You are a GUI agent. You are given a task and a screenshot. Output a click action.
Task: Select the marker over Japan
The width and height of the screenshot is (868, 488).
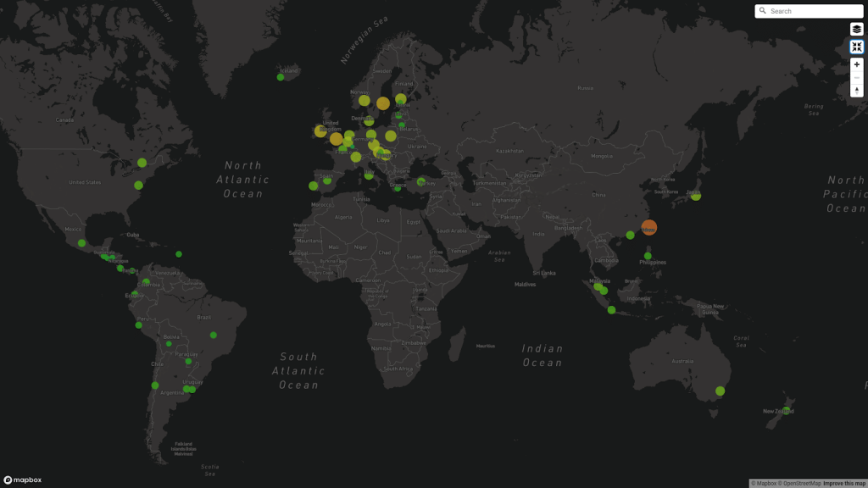click(x=695, y=196)
